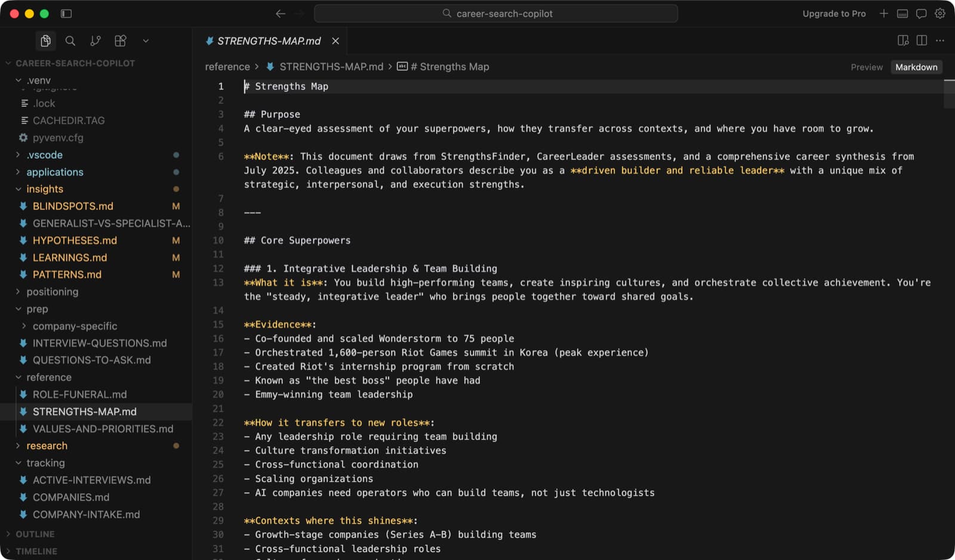Click the '## Purpose' heading line
Screen dimensions: 955x560
272,115
